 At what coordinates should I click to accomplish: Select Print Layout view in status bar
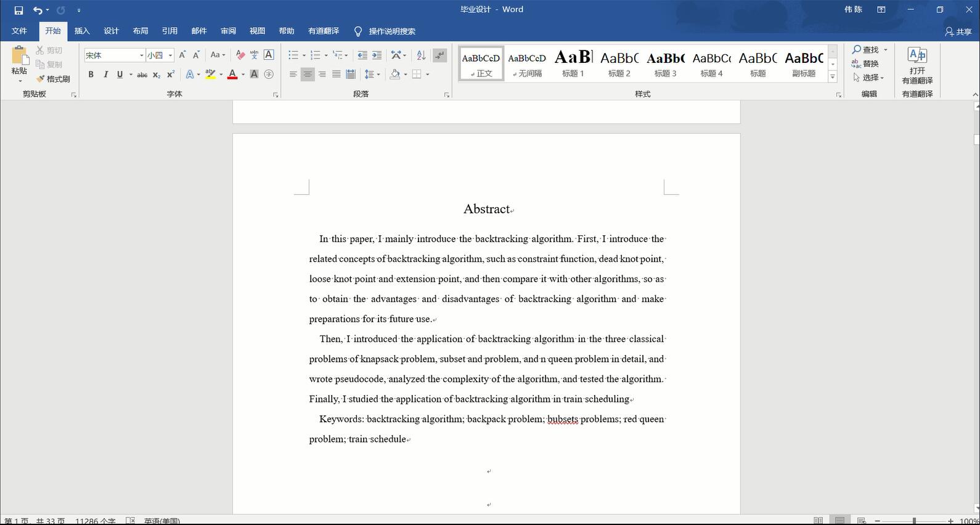tap(839, 521)
